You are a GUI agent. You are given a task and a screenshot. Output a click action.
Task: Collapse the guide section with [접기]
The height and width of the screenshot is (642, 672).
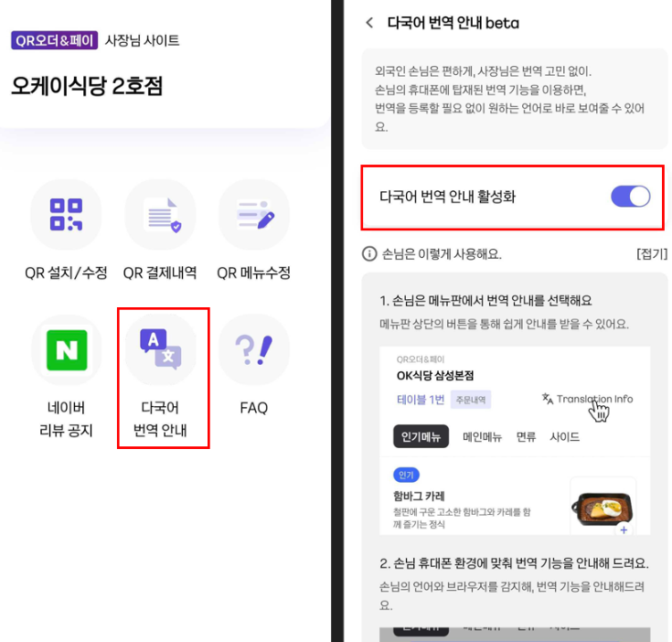[651, 254]
